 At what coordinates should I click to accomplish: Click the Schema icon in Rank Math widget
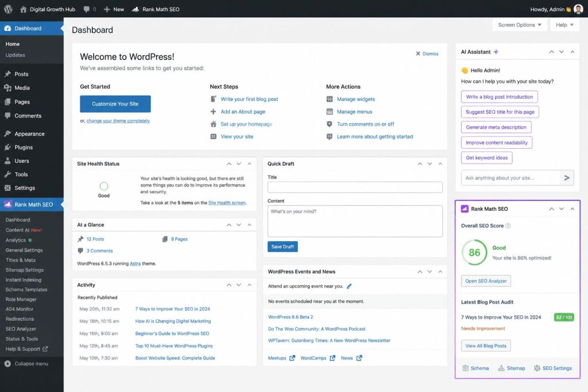(465, 368)
